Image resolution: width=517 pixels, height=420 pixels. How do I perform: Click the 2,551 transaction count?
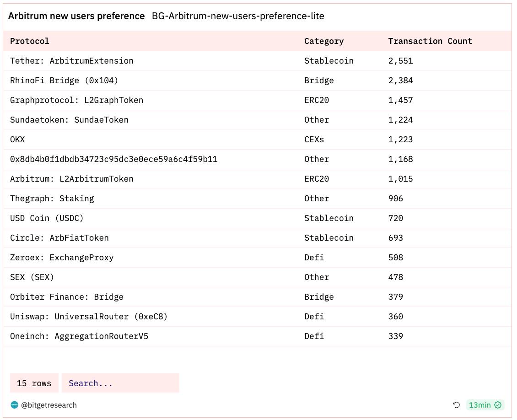pyautogui.click(x=400, y=61)
